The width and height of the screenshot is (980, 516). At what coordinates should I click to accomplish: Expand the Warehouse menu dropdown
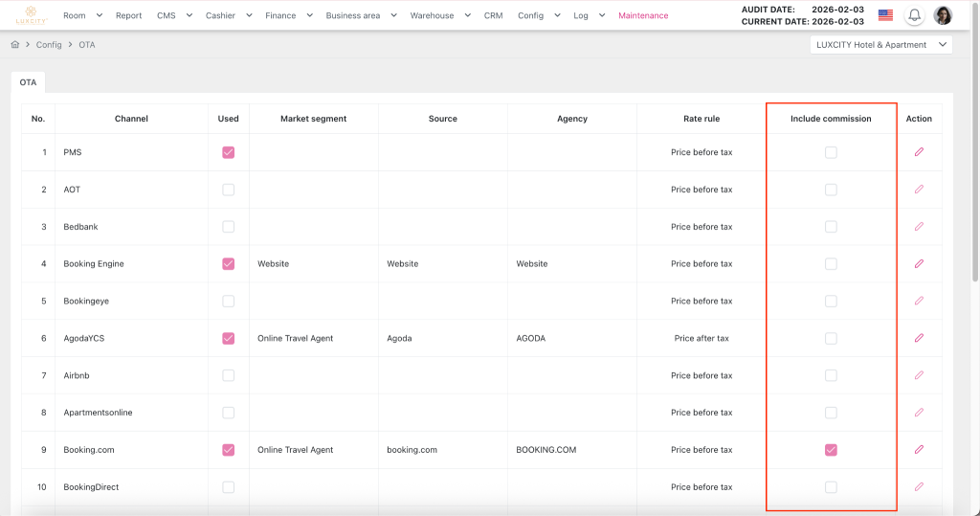point(438,15)
